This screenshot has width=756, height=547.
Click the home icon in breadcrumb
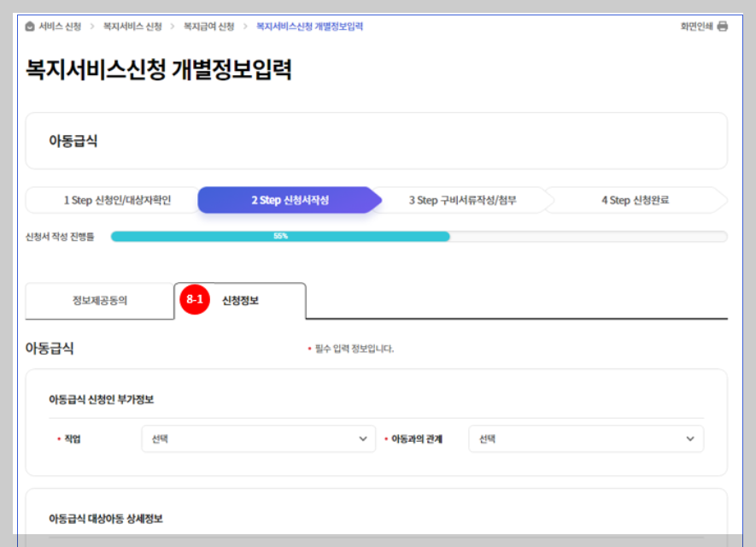click(x=30, y=26)
